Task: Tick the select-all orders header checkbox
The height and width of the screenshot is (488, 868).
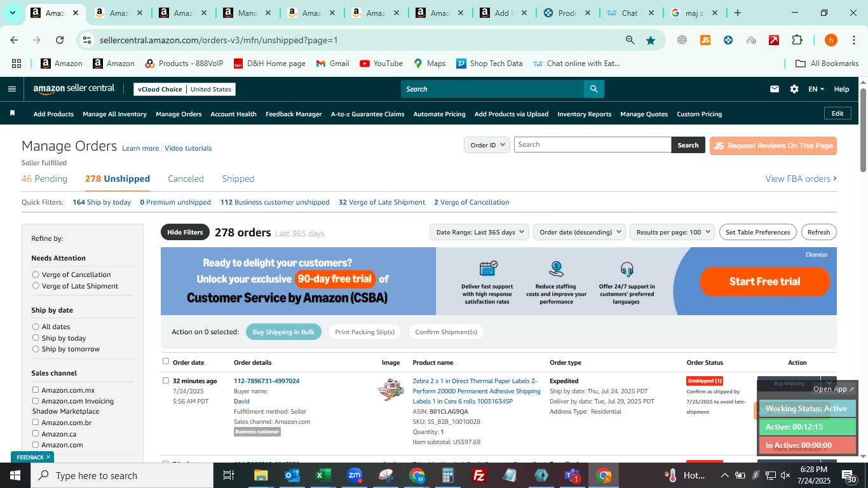Action: click(166, 361)
